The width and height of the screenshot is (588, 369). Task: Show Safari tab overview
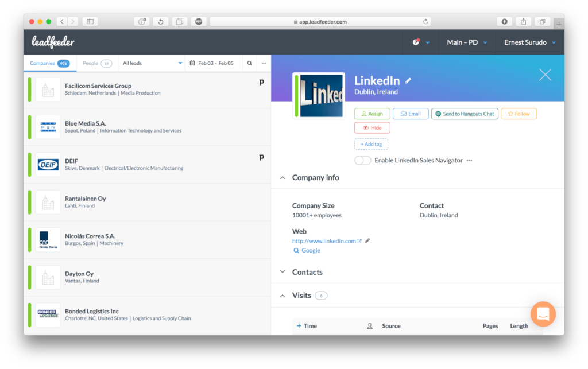pyautogui.click(x=542, y=21)
